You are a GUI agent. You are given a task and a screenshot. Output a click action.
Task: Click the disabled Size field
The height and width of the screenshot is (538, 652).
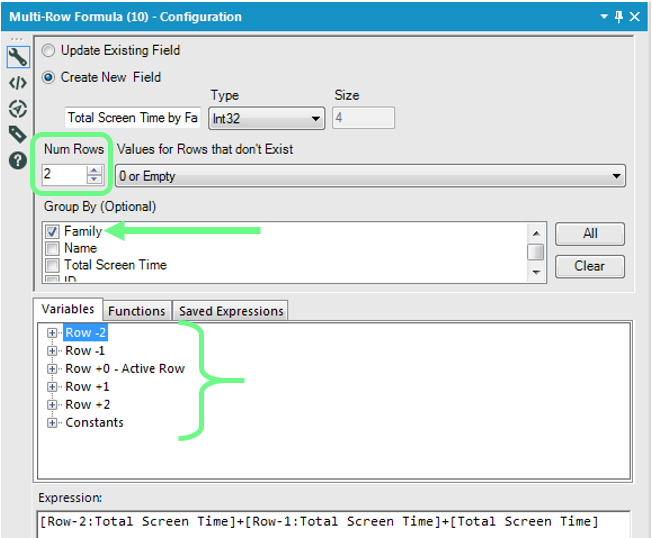pos(363,118)
